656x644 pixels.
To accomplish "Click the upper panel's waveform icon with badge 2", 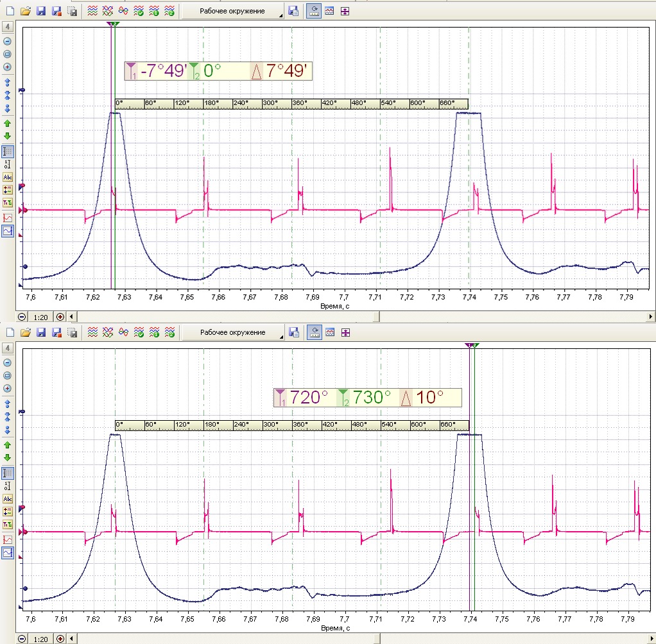I will click(x=169, y=12).
